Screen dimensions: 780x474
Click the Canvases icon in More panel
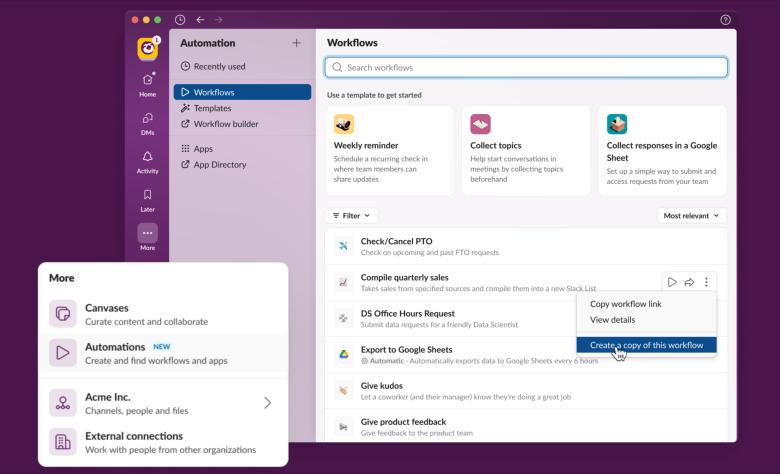63,313
